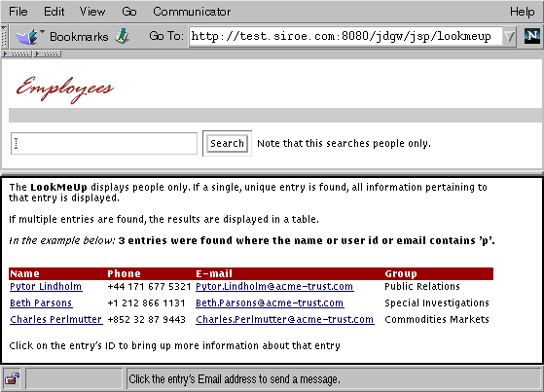The height and width of the screenshot is (392, 544).
Task: Expand the URL history dropdown arrow
Action: coord(509,36)
